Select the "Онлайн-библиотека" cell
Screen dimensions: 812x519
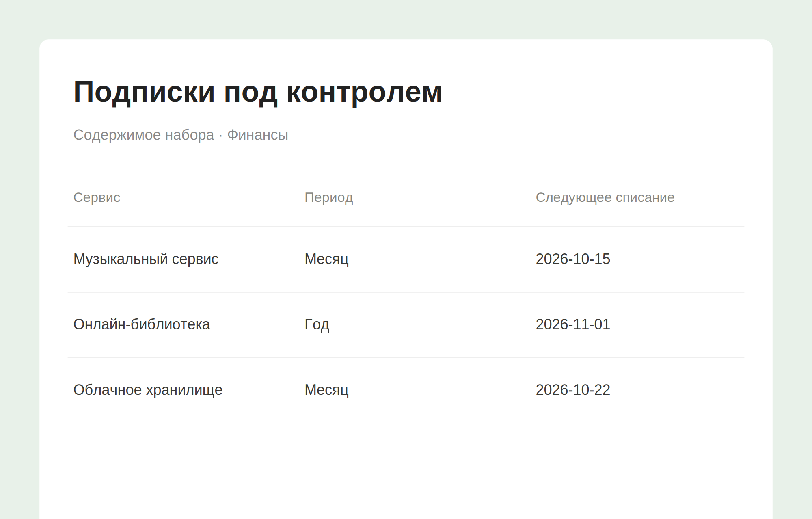(x=142, y=324)
